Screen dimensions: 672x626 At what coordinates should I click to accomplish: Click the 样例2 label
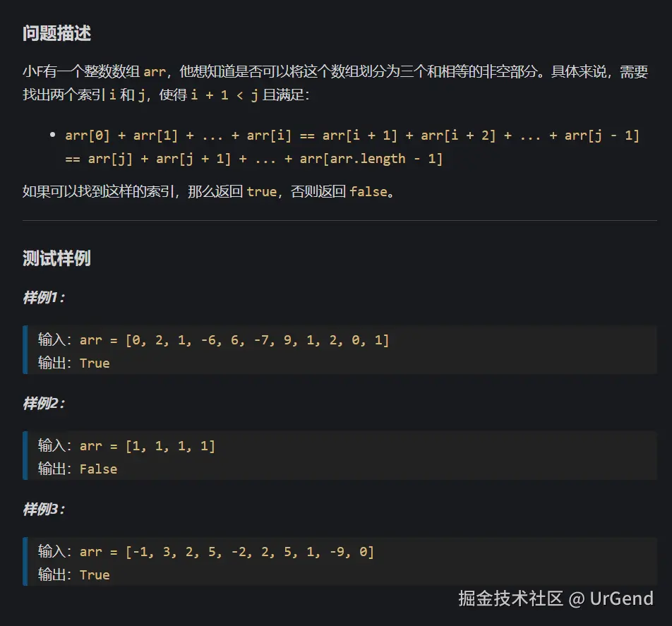(x=44, y=404)
